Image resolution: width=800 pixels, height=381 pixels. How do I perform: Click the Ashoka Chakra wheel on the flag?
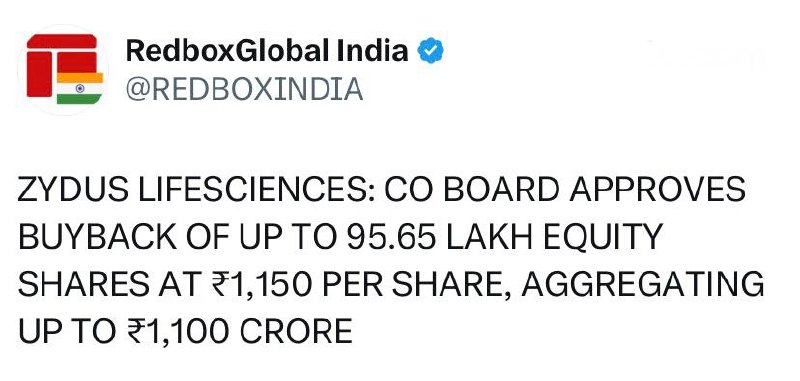80,88
